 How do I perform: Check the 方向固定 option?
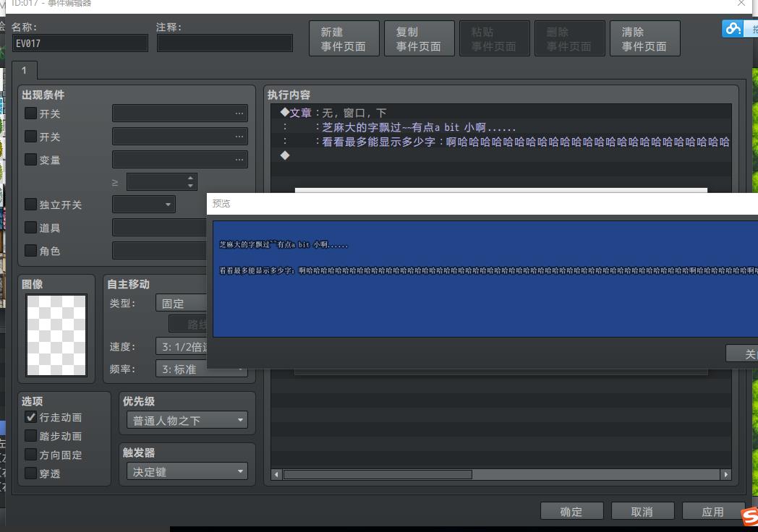point(30,455)
